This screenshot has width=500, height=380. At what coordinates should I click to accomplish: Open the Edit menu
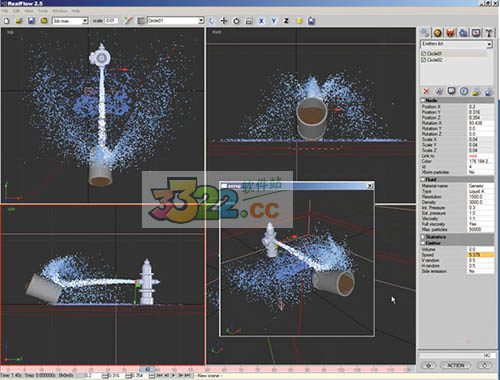pos(16,11)
